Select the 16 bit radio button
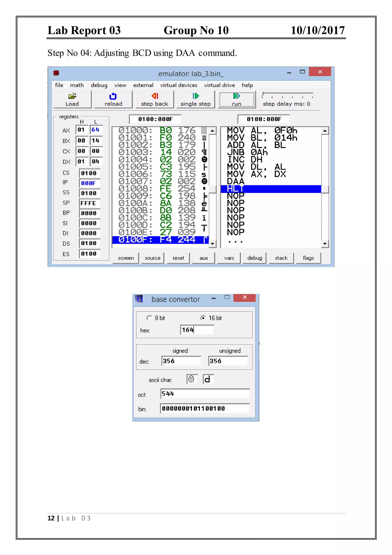Screen dimensions: 392x555 point(203,318)
